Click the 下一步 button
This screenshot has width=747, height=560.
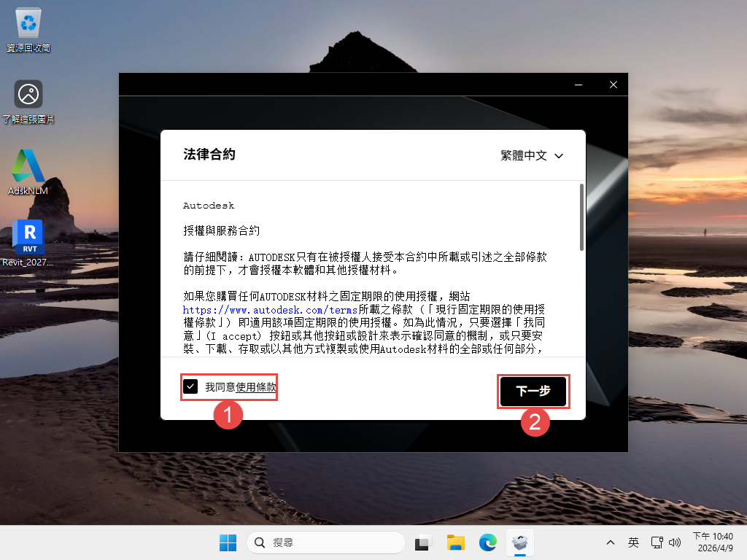533,391
